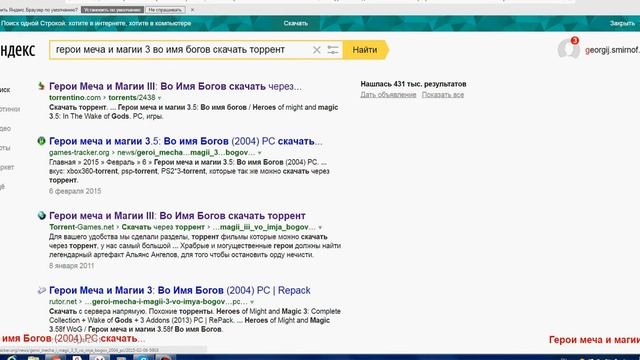Open the geroi-mecha-i-magii-3-vo-imya-bogov rutor path link
Viewport: 640px width, 360px height.
tap(166, 302)
